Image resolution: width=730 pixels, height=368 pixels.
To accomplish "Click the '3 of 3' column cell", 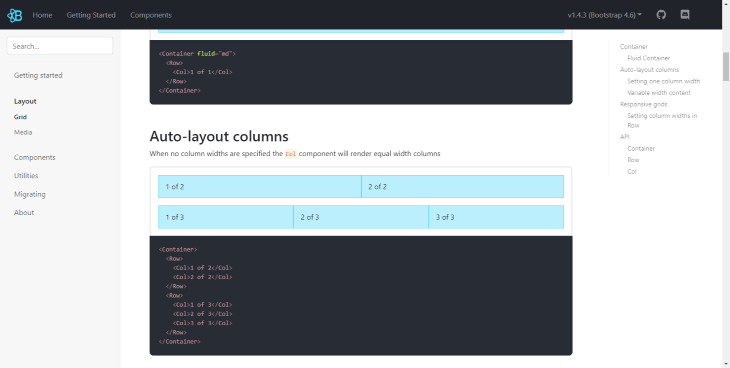I will (496, 217).
